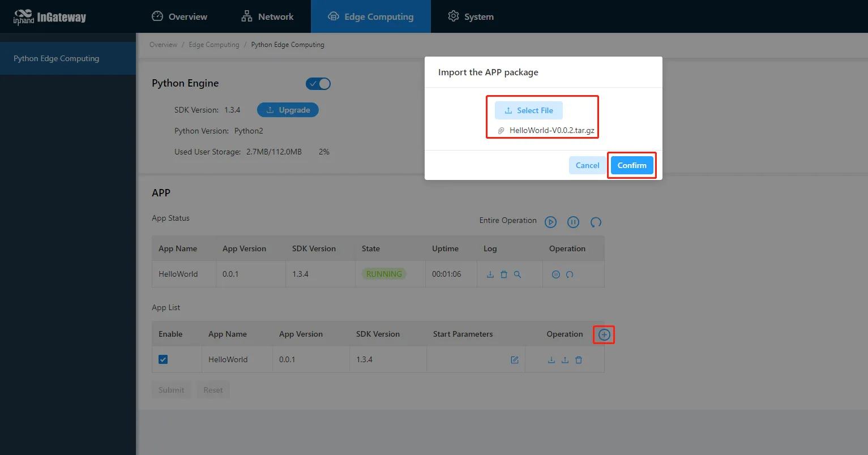Click the Used User Storage 2.7MB/112.0MB value
The height and width of the screenshot is (455, 868).
[x=274, y=152]
